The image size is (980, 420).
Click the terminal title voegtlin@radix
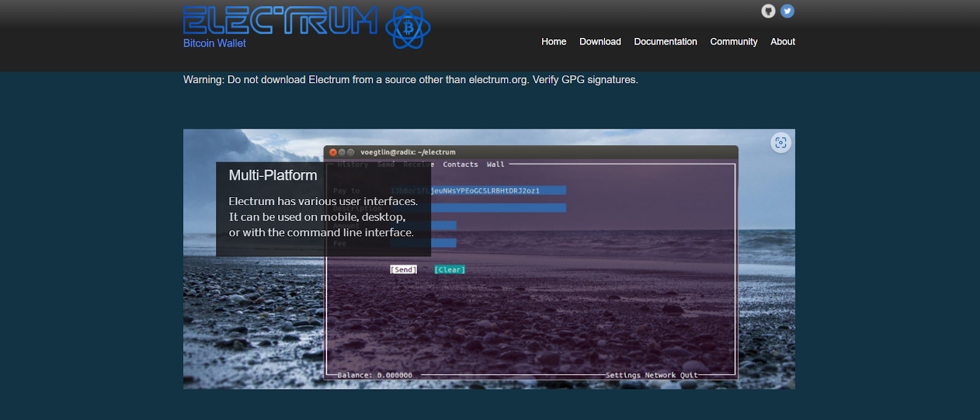coord(408,152)
